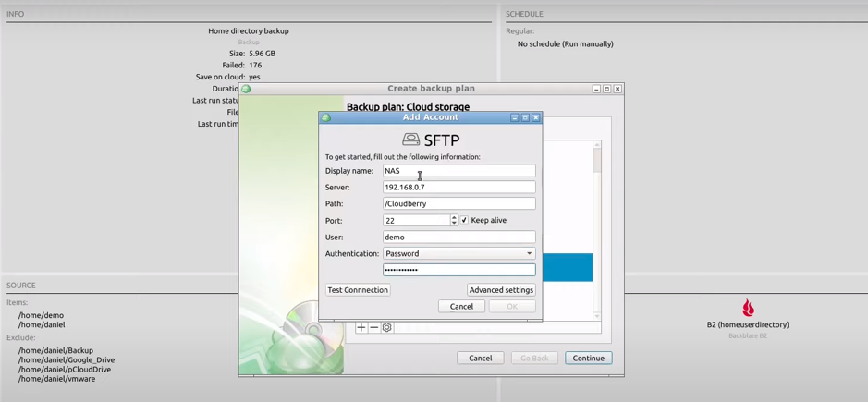Image resolution: width=868 pixels, height=402 pixels.
Task: Click the SFTP drive icon in the dialog header
Action: tap(410, 140)
